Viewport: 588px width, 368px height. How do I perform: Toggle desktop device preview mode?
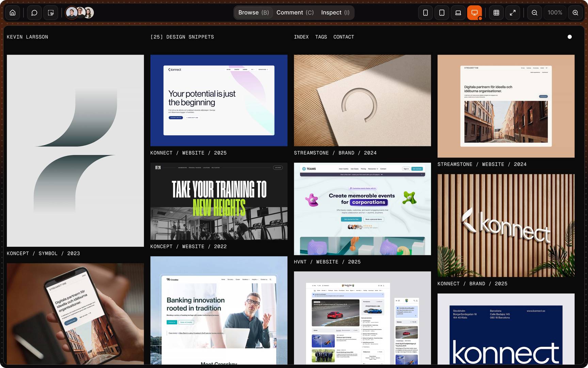[x=474, y=13]
